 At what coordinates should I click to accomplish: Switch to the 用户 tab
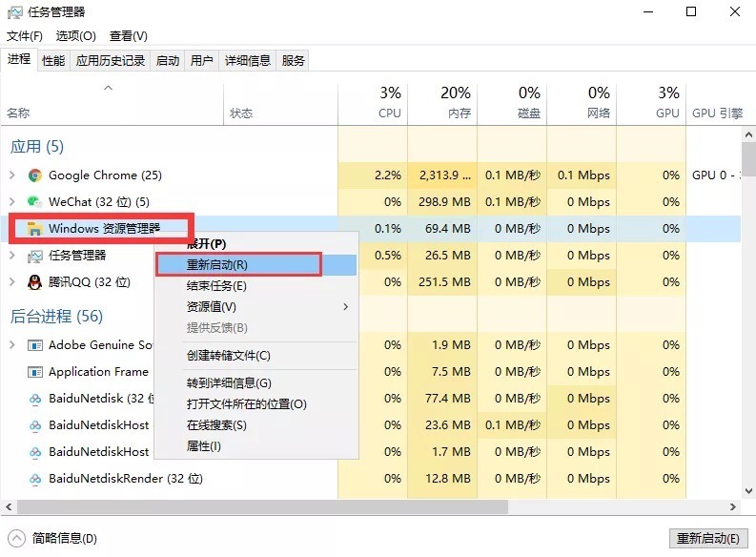point(201,61)
